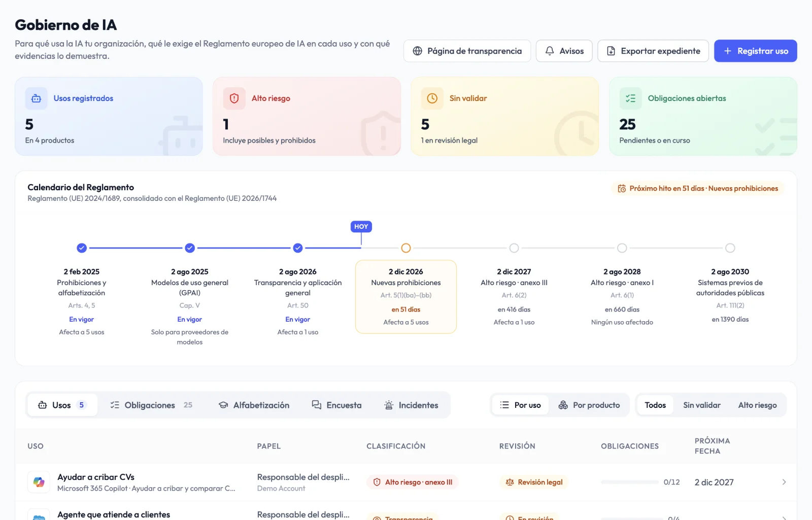
Task: Click the clock icon in Sin validar card
Action: [x=432, y=98]
